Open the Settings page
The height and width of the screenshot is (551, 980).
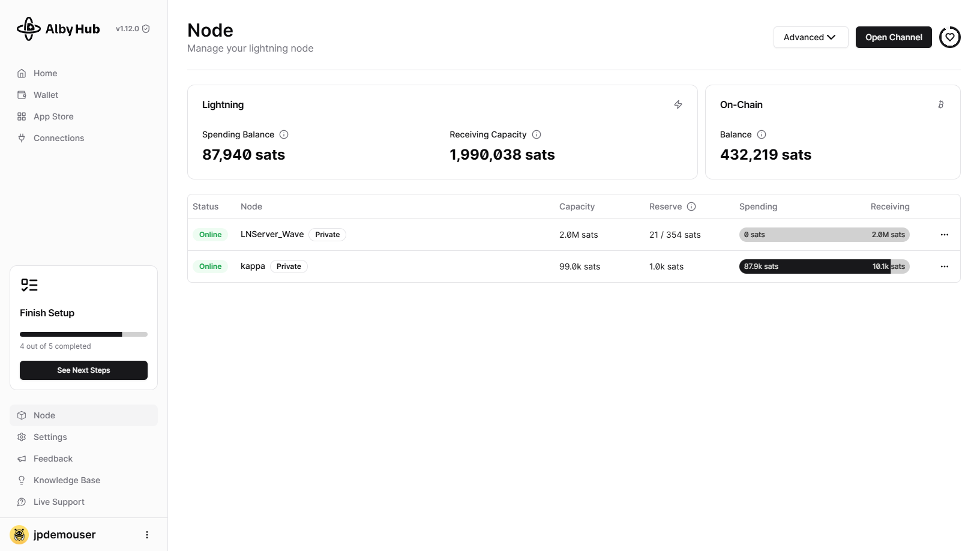pyautogui.click(x=50, y=437)
